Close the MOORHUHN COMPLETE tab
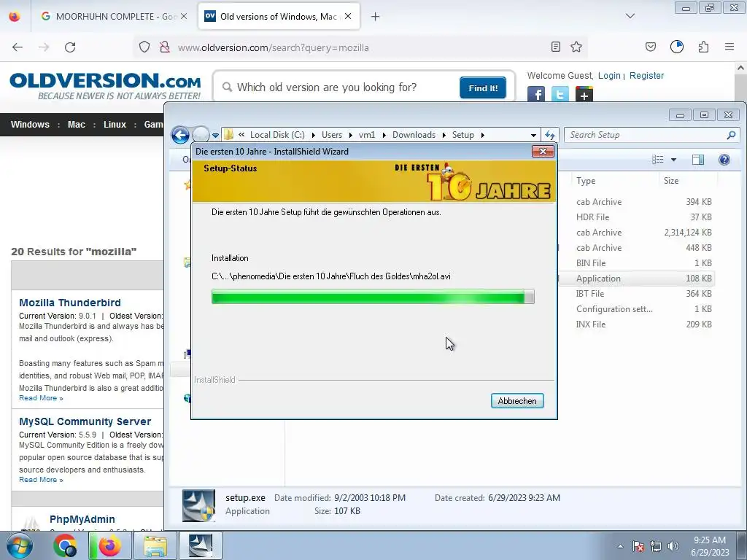 pos(184,16)
